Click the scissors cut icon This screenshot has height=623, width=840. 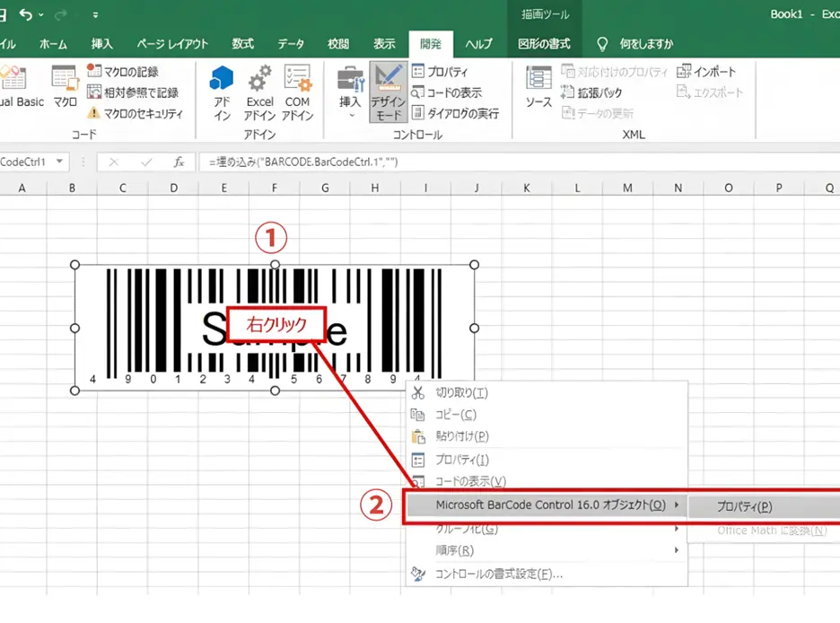click(418, 392)
